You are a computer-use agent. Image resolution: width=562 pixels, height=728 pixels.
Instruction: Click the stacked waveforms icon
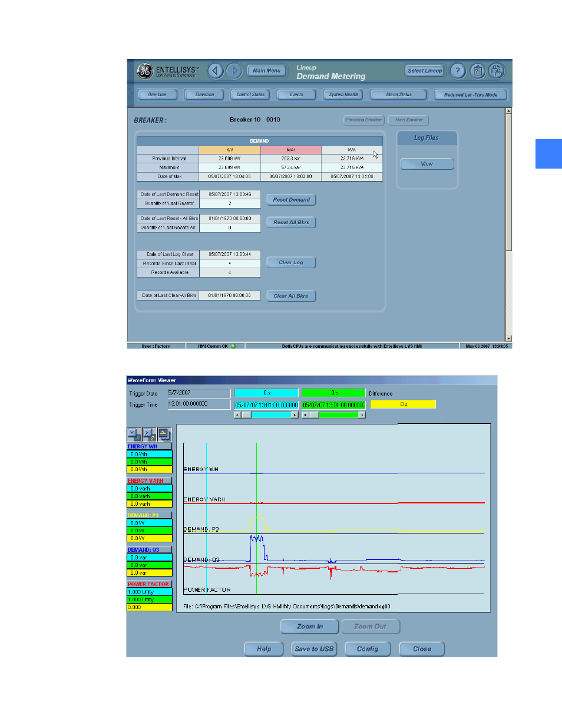(x=164, y=434)
